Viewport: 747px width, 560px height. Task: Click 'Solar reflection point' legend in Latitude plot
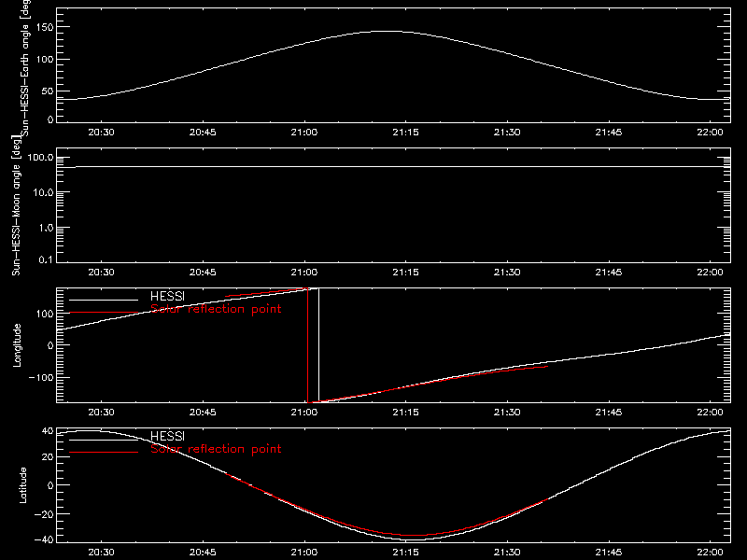click(216, 449)
